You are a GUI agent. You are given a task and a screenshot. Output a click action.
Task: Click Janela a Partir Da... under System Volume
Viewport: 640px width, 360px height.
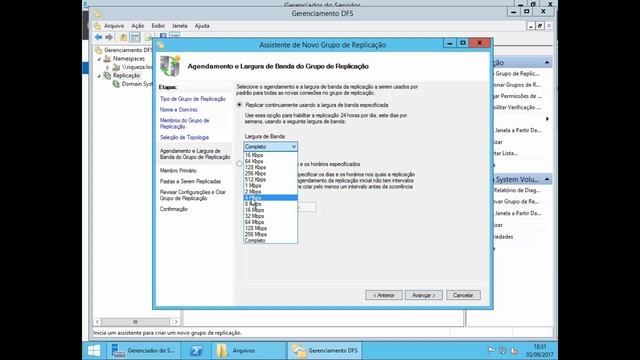pos(518,213)
